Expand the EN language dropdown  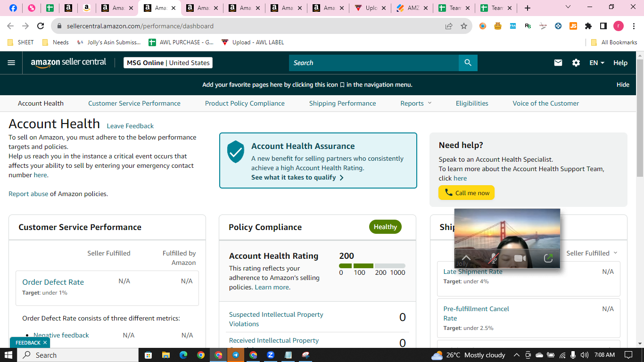(597, 63)
